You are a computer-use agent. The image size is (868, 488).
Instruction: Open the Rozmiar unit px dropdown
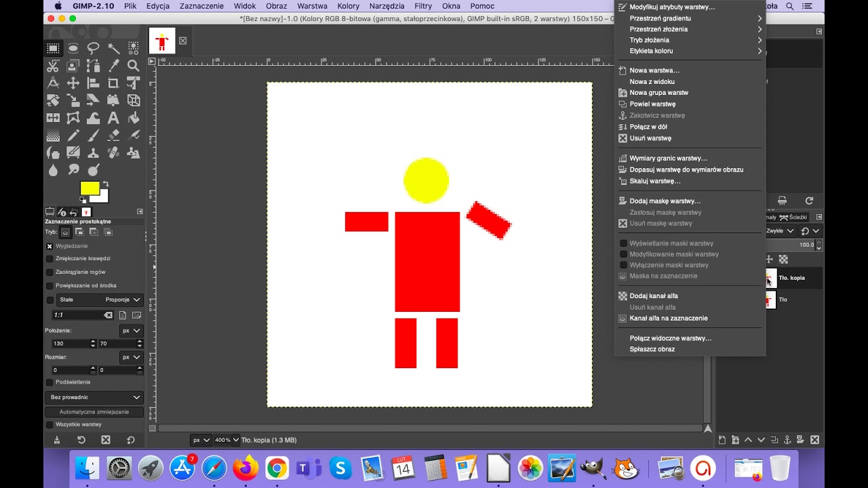[x=131, y=357]
